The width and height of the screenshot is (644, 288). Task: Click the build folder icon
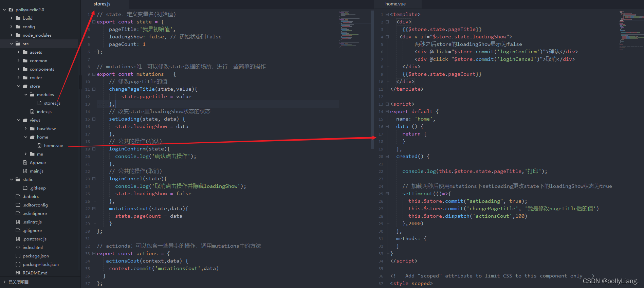pos(18,18)
